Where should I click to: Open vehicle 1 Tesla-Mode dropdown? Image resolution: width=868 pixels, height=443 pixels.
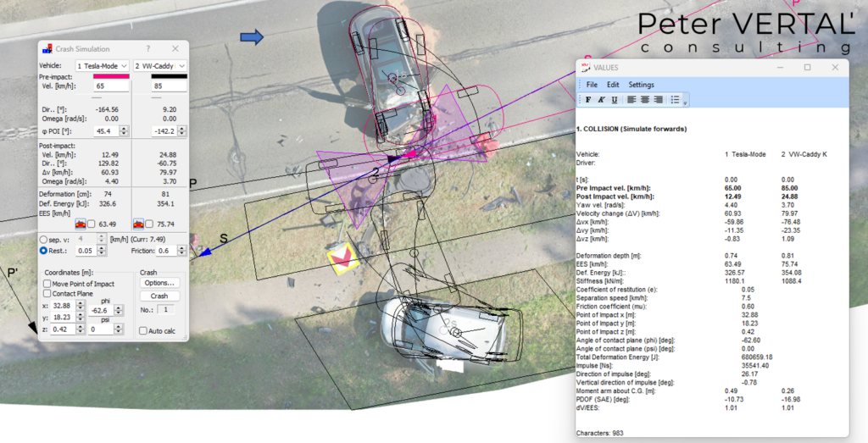click(x=102, y=66)
